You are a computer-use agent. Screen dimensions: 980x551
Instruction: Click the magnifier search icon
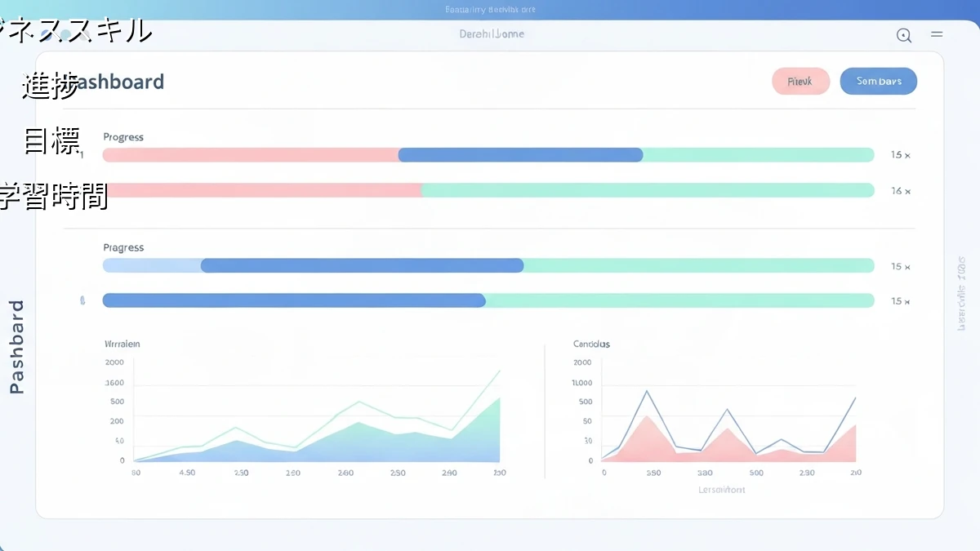[x=903, y=35]
